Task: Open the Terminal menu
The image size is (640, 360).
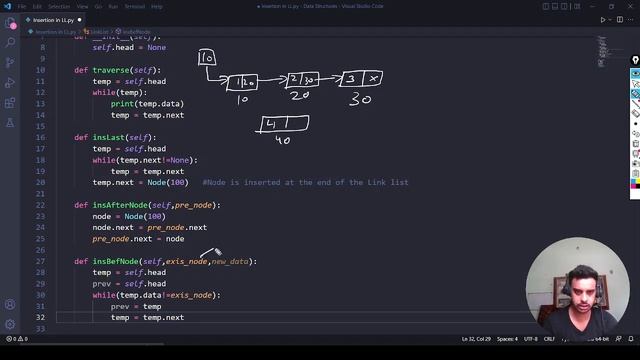Action: point(135,7)
